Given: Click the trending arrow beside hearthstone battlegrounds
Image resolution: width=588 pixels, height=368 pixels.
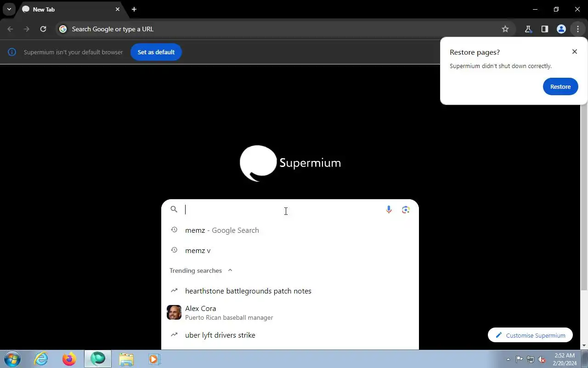Looking at the screenshot, I should [174, 291].
